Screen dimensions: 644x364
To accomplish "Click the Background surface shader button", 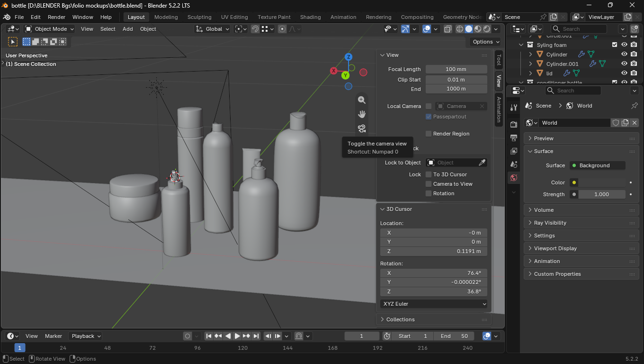I will point(597,165).
